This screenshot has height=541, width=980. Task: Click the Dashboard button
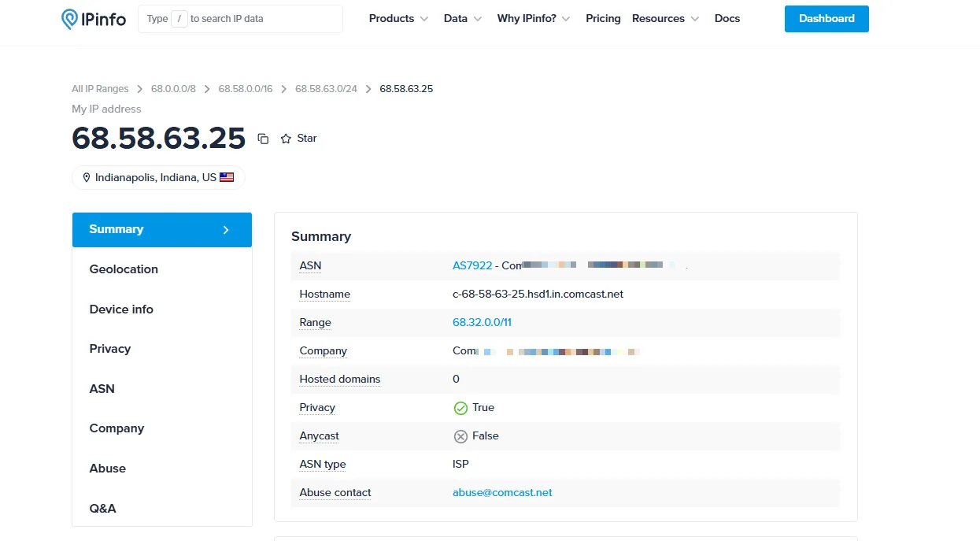point(826,19)
